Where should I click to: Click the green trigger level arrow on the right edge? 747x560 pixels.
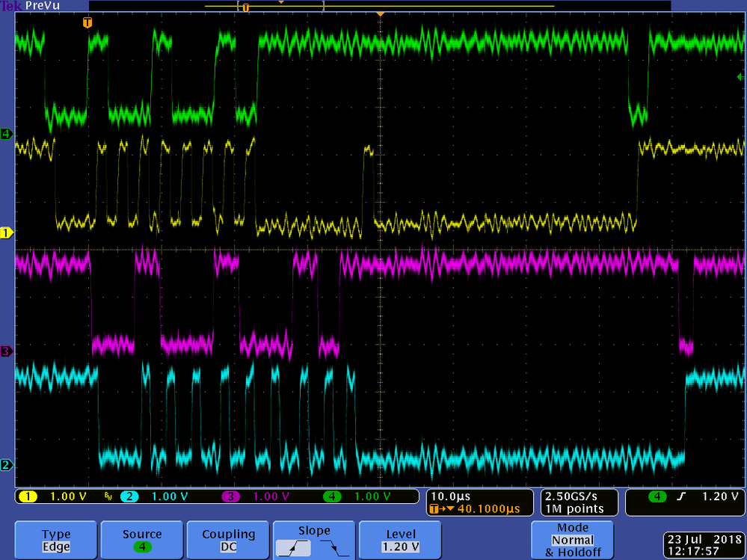pyautogui.click(x=740, y=76)
